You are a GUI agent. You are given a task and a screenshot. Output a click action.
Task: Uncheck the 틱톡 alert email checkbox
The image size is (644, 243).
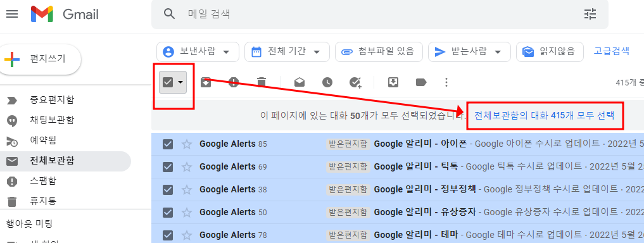click(168, 166)
